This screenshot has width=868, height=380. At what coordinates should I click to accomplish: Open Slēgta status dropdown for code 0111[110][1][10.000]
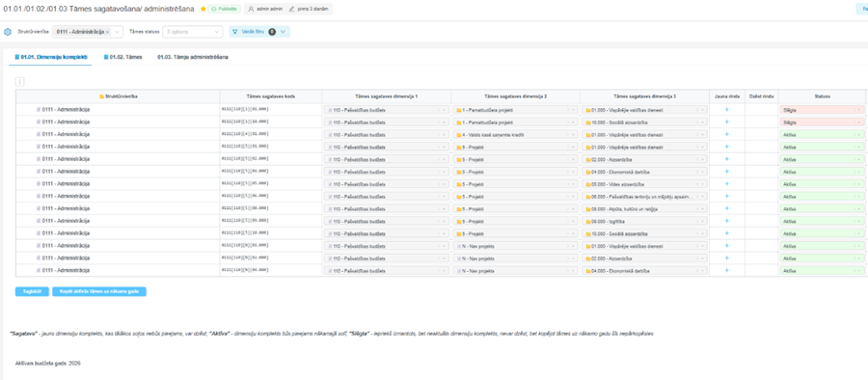(822, 122)
